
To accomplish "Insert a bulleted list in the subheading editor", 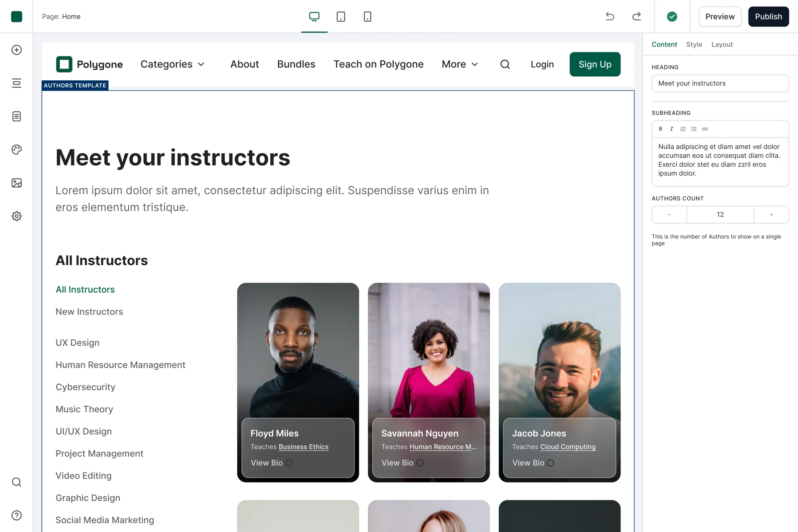I will tap(694, 129).
